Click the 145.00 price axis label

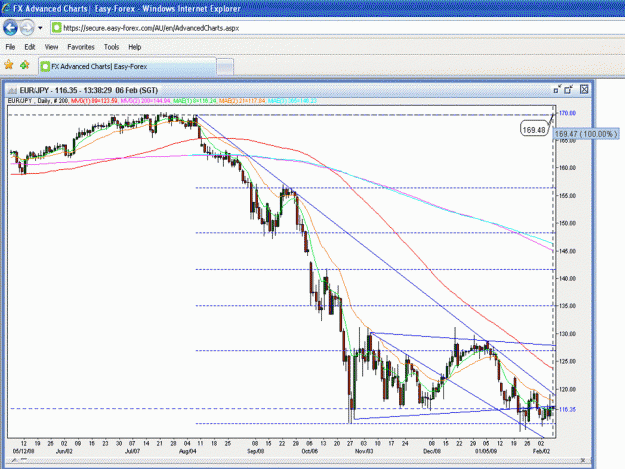567,251
